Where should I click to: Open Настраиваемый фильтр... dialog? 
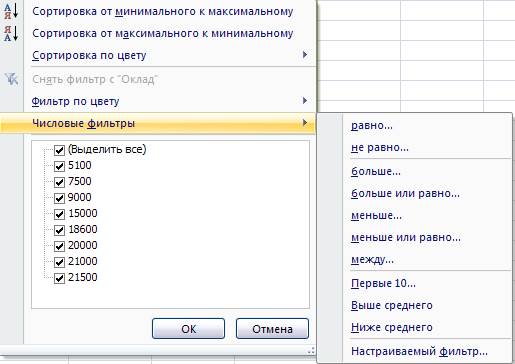419,351
